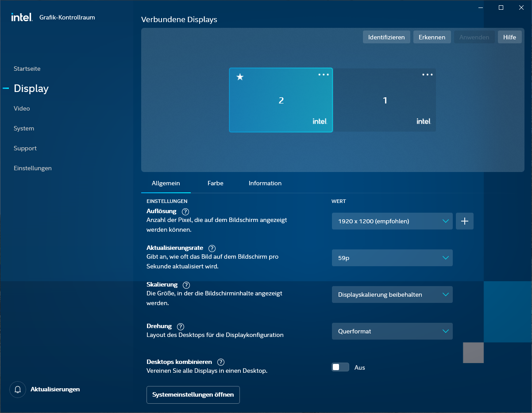Open the help icon next to Drehung
532x413 pixels.
(x=181, y=327)
